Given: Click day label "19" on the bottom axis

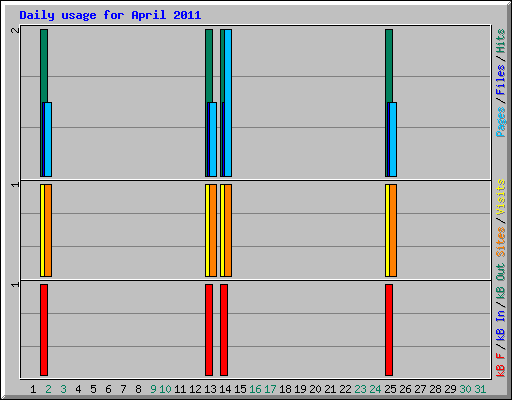Looking at the screenshot, I should pyautogui.click(x=300, y=389).
